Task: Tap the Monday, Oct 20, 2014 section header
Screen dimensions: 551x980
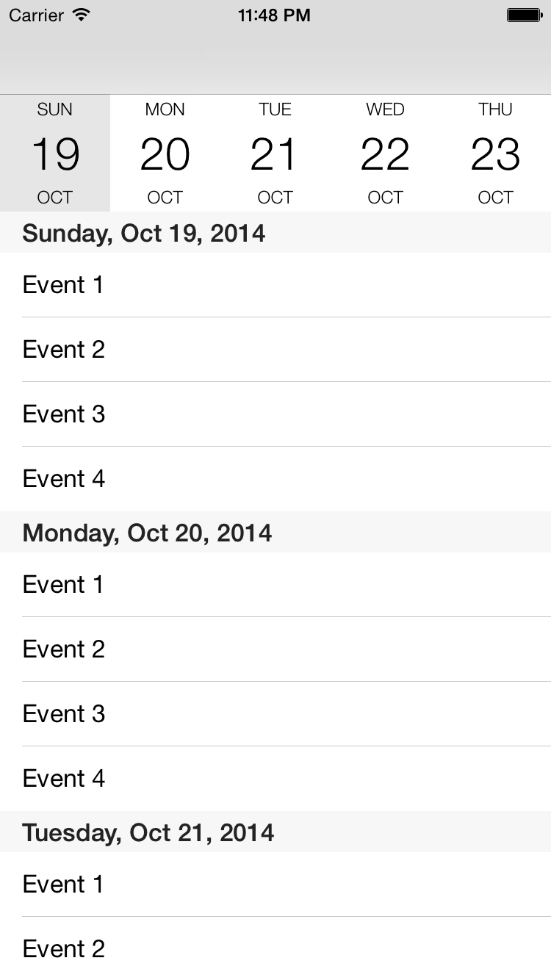Action: click(x=275, y=532)
